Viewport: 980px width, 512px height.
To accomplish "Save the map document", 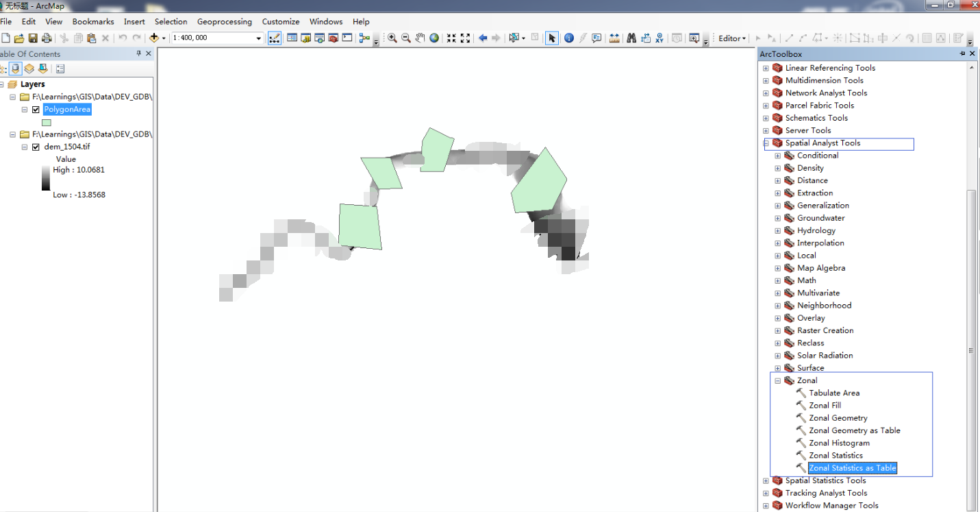I will [x=33, y=38].
